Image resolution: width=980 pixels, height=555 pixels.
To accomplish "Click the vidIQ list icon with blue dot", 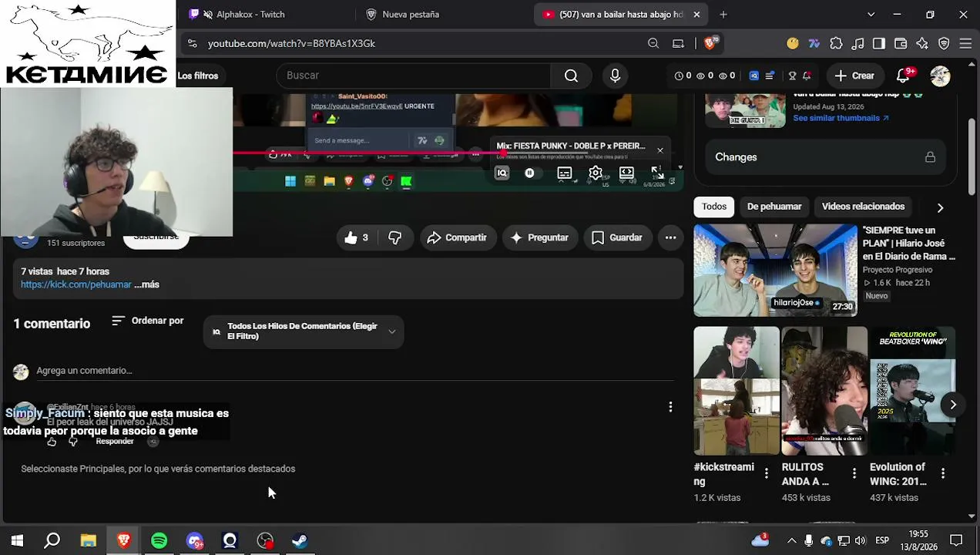I will click(769, 76).
